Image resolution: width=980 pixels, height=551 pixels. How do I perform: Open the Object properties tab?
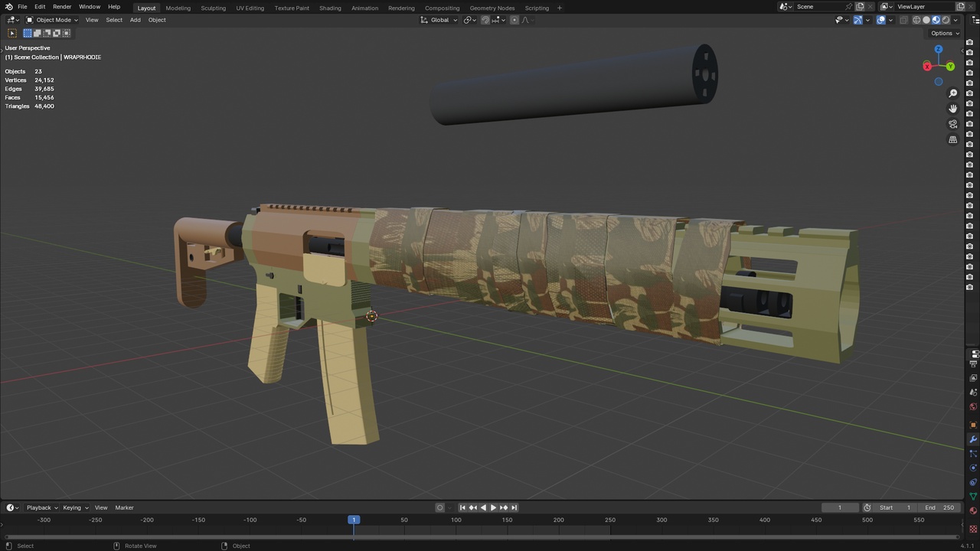pos(974,425)
